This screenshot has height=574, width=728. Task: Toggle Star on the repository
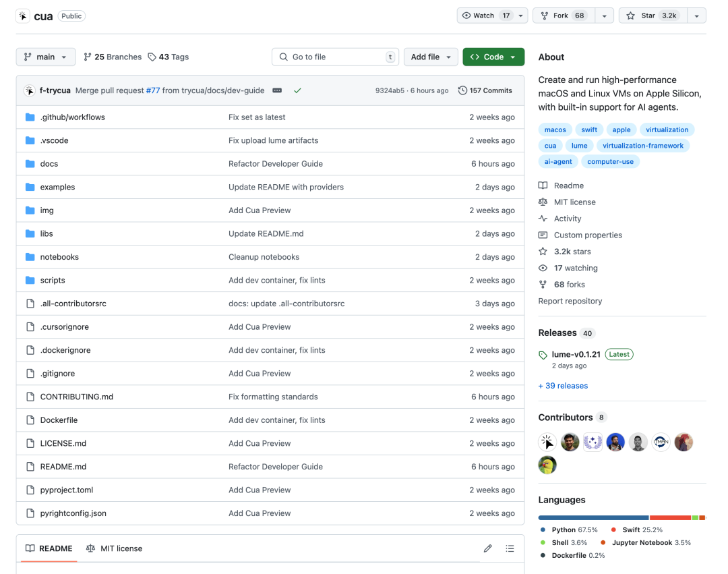coord(653,16)
